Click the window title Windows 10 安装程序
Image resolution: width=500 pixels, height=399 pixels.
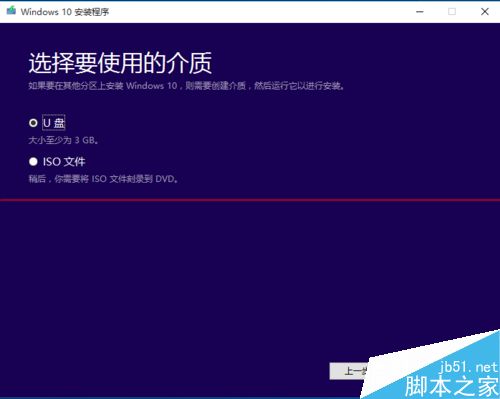tap(65, 12)
